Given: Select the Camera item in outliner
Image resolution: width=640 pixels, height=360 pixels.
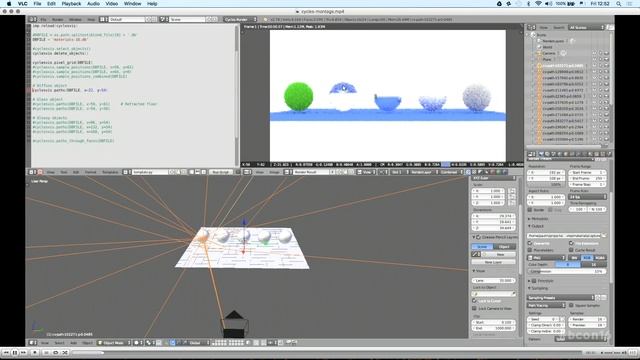Looking at the screenshot, I should coord(549,53).
